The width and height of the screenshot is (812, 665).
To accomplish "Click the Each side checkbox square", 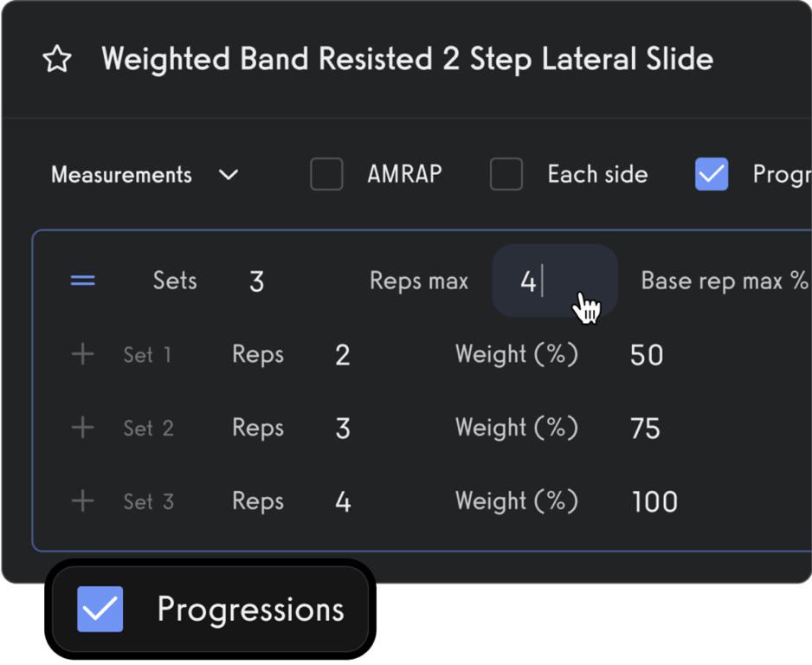I will 506,174.
